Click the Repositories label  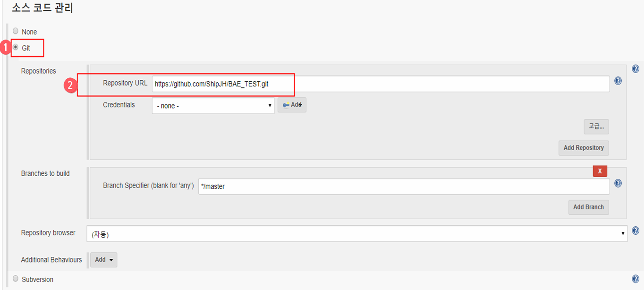point(38,71)
